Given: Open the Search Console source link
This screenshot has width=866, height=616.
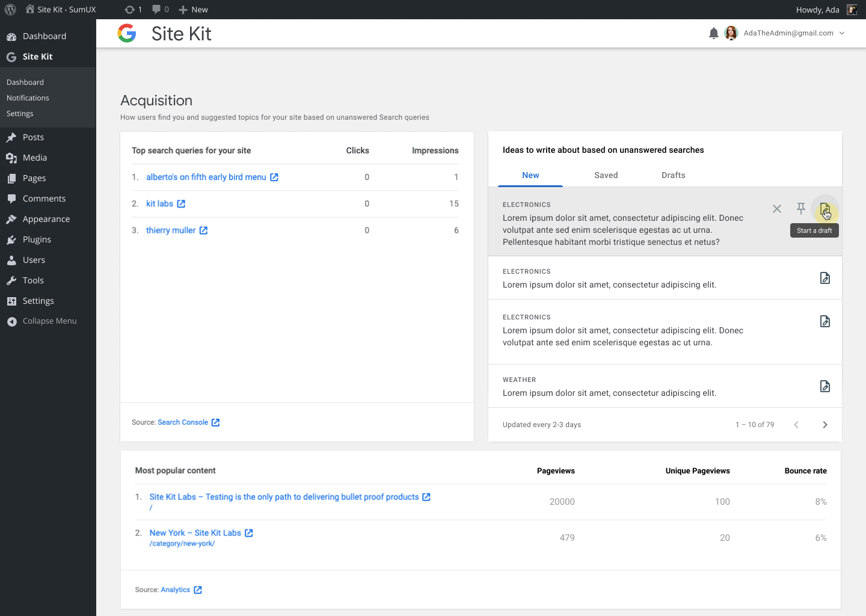Looking at the screenshot, I should click(183, 422).
